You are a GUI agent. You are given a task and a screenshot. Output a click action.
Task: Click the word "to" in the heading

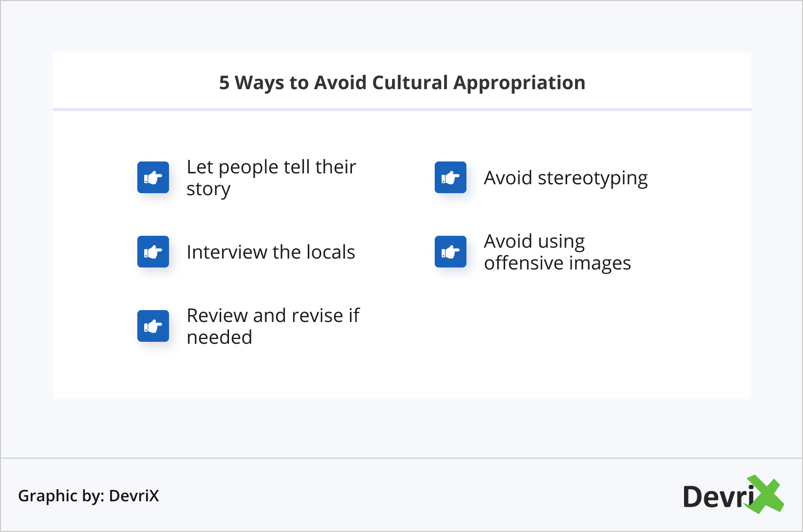pyautogui.click(x=299, y=83)
